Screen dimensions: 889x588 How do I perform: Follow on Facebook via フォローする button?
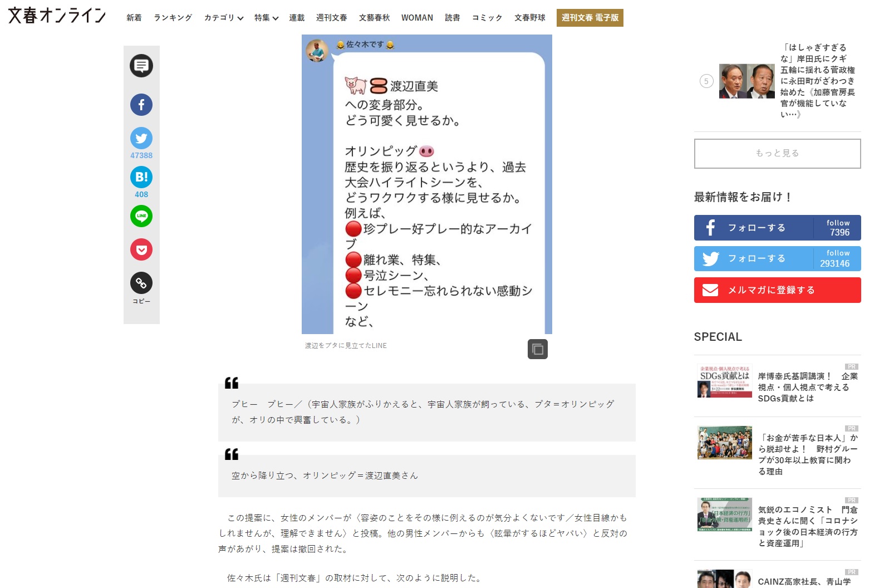tap(777, 228)
